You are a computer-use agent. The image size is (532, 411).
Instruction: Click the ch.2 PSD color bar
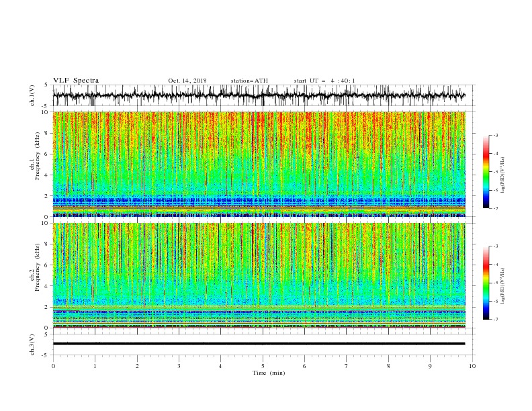[486, 283]
